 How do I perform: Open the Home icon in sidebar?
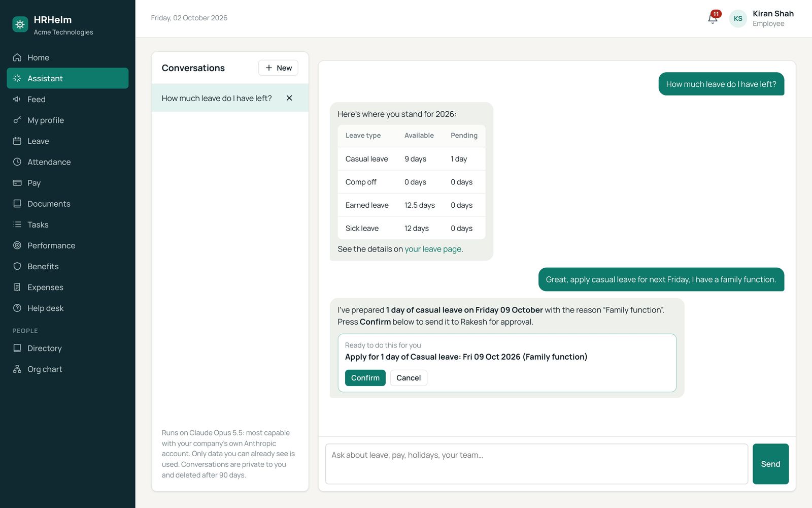(x=17, y=57)
